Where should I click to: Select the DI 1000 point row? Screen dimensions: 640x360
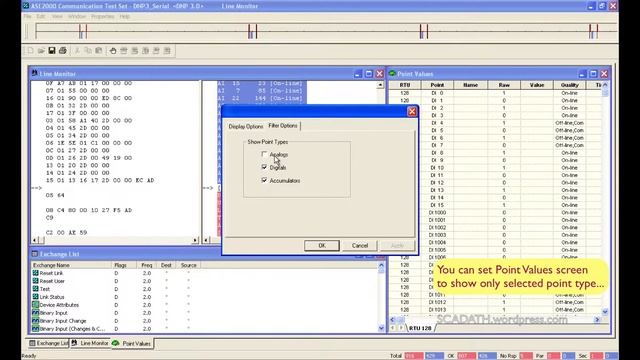point(495,213)
